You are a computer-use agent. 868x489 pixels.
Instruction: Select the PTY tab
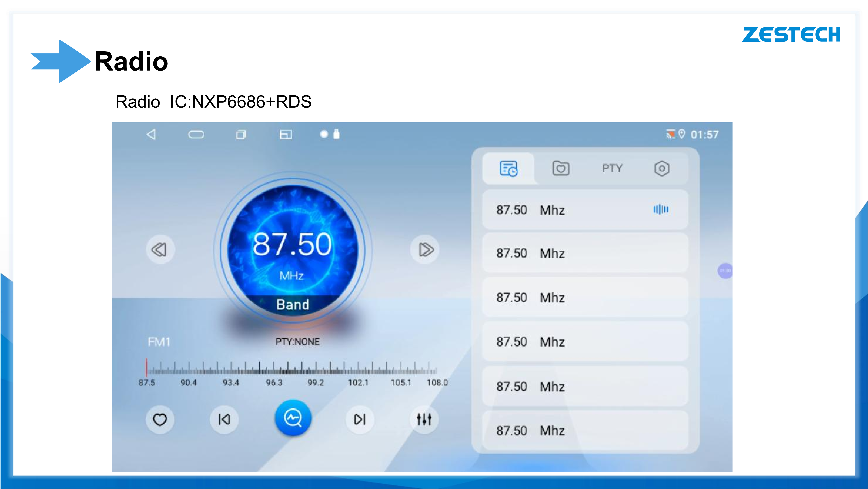(x=612, y=168)
